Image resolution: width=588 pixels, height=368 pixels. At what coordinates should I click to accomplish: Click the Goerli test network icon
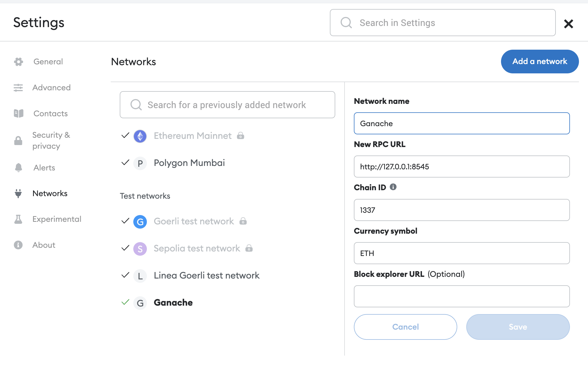140,222
